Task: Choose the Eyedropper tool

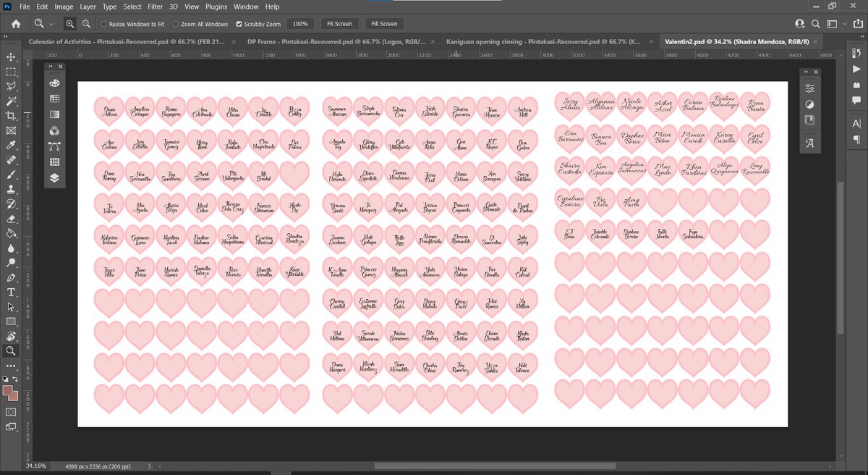Action: coord(11,146)
